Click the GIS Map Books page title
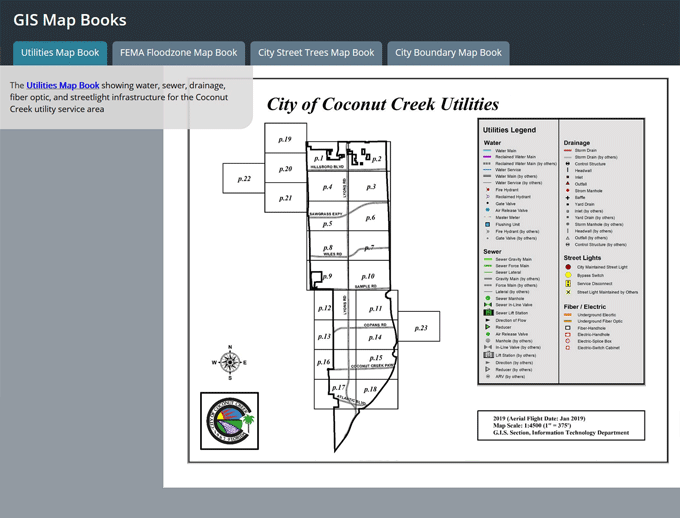This screenshot has height=518, width=680. click(x=70, y=20)
